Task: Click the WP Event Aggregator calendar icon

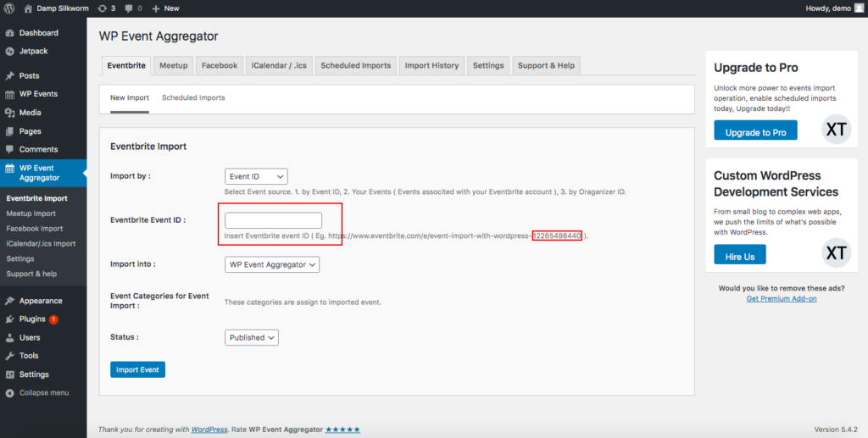Action: (x=9, y=168)
